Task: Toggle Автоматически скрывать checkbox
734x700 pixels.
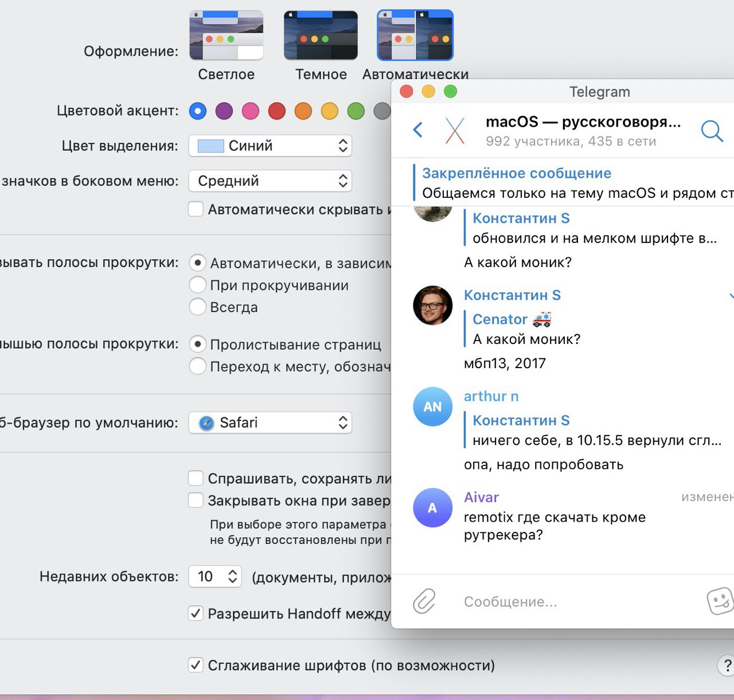Action: point(196,209)
